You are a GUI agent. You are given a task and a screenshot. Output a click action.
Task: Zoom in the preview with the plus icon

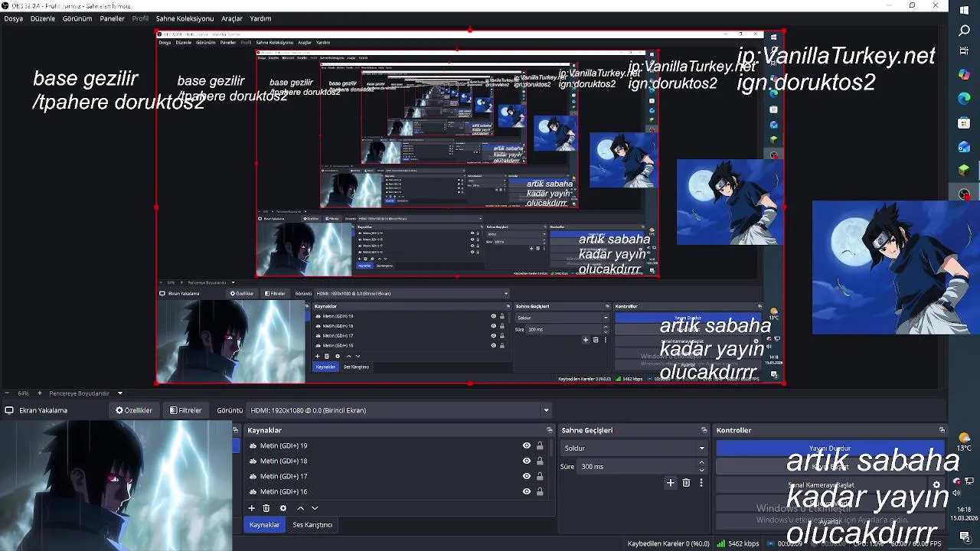[x=40, y=393]
